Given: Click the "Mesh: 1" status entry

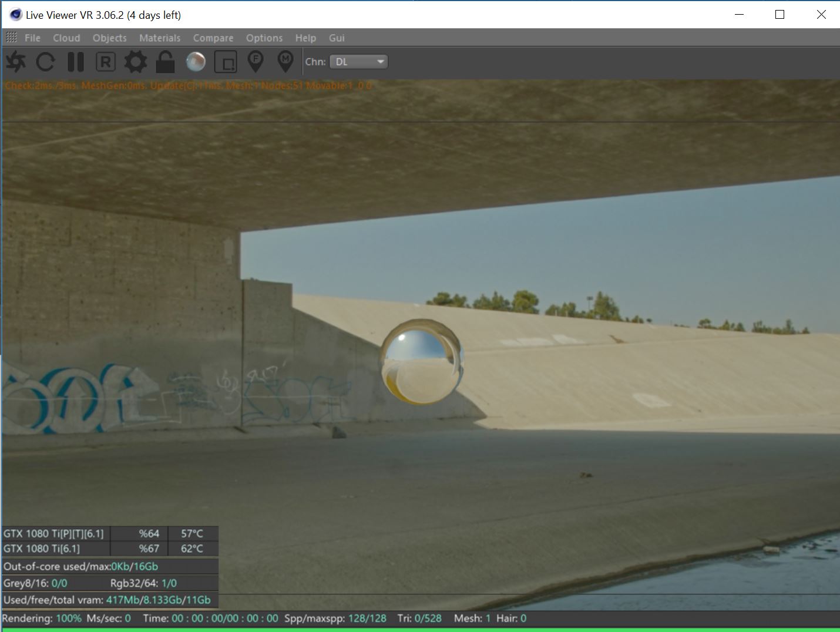Looking at the screenshot, I should click(x=472, y=618).
